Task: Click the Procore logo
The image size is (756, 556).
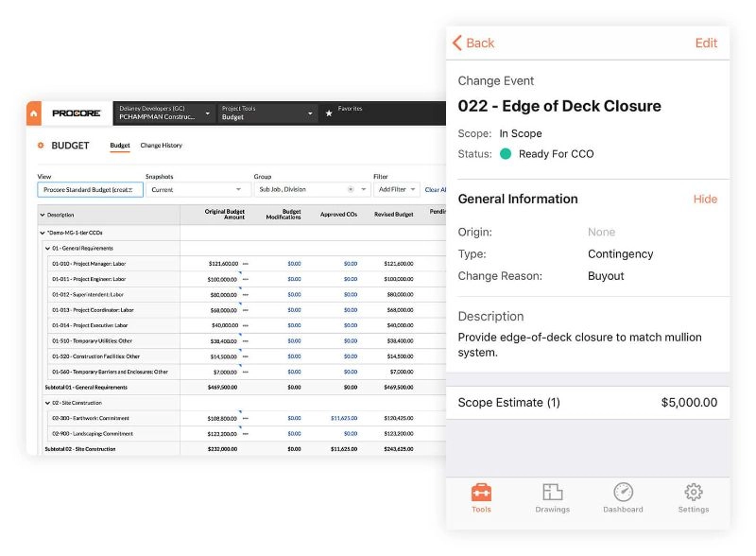Action: coord(76,113)
